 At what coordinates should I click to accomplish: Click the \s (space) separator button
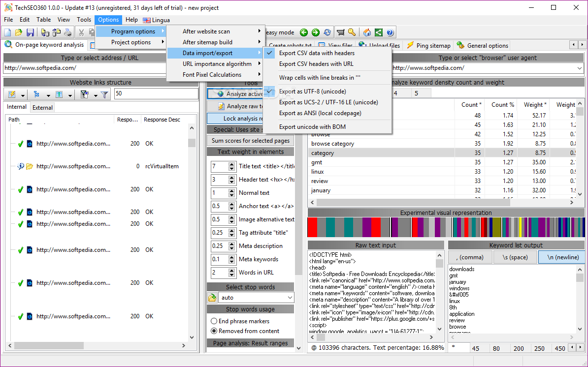pos(515,257)
